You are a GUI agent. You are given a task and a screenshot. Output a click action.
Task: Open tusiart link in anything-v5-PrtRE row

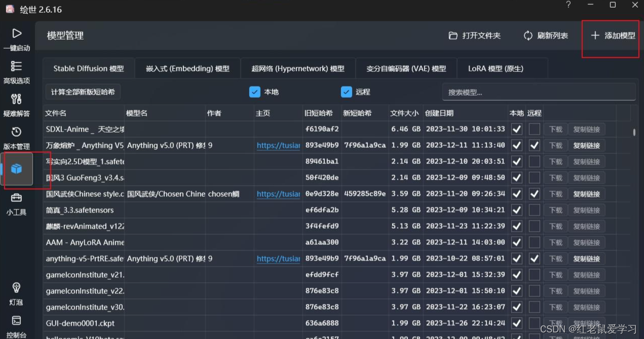coord(278,259)
